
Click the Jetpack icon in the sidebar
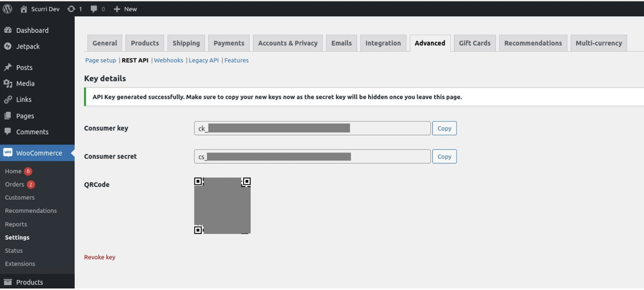[8, 46]
